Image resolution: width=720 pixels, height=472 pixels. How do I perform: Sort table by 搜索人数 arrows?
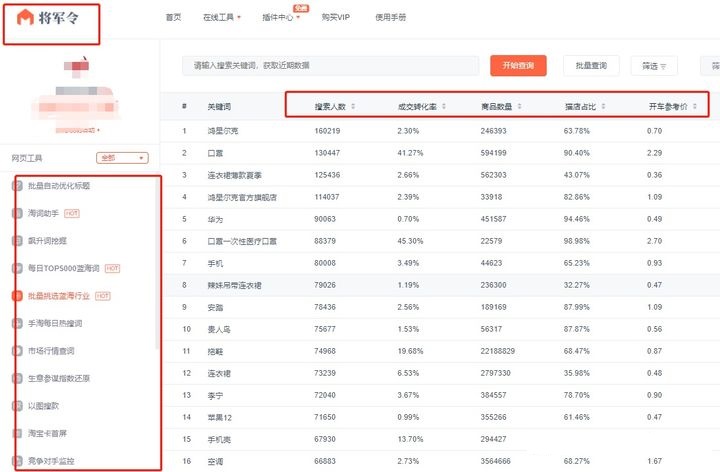pyautogui.click(x=352, y=106)
